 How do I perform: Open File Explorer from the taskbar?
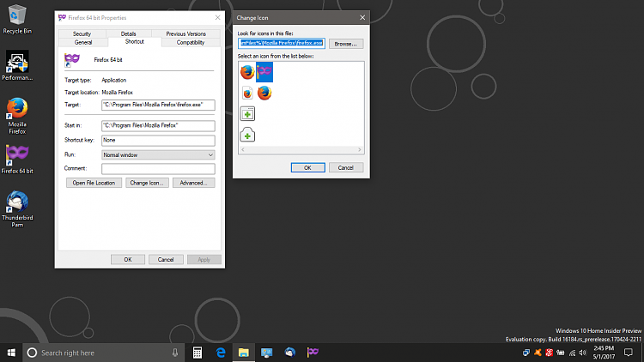coord(244,353)
